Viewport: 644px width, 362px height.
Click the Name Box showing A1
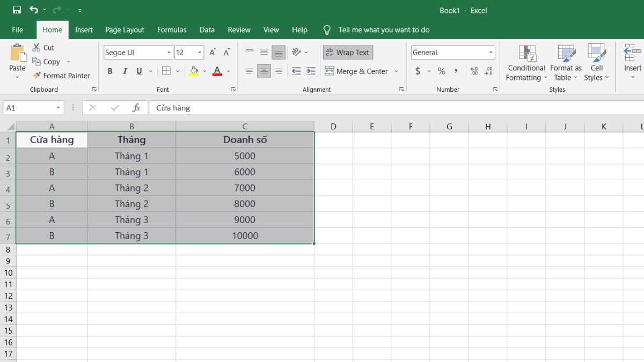point(28,108)
